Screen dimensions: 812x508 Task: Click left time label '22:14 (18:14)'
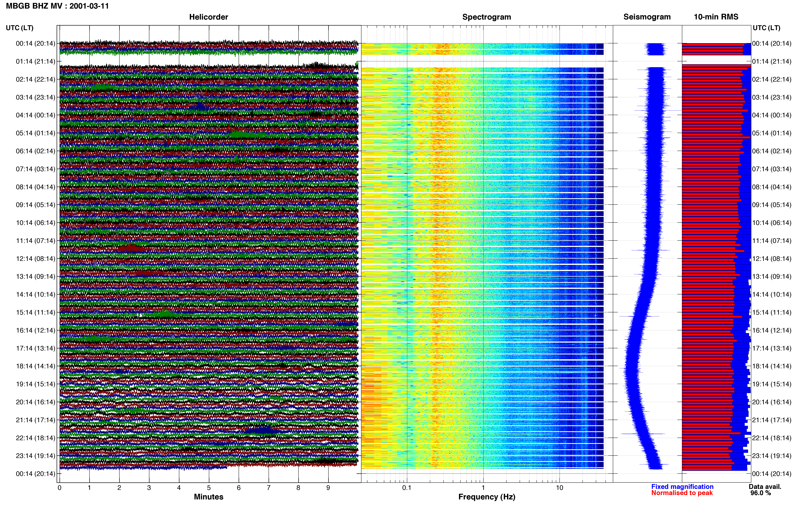click(x=36, y=438)
